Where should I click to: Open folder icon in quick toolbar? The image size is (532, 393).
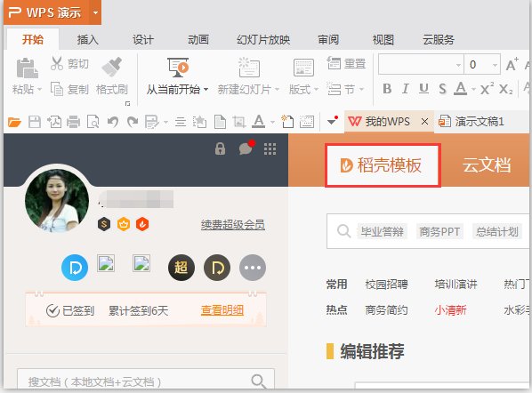click(x=14, y=122)
